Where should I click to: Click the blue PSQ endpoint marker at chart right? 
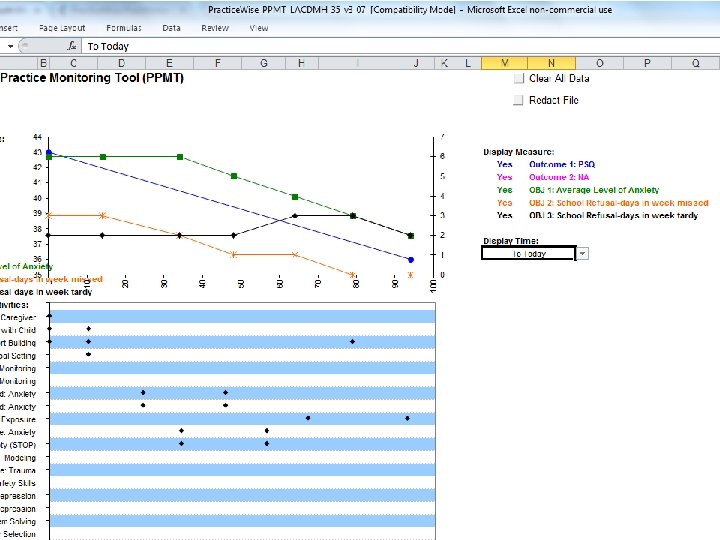tap(411, 260)
